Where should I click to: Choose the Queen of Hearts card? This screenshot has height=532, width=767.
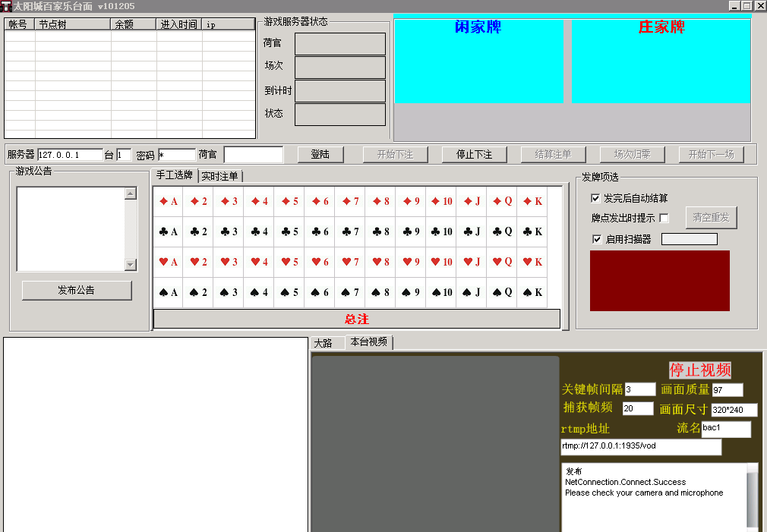(502, 262)
